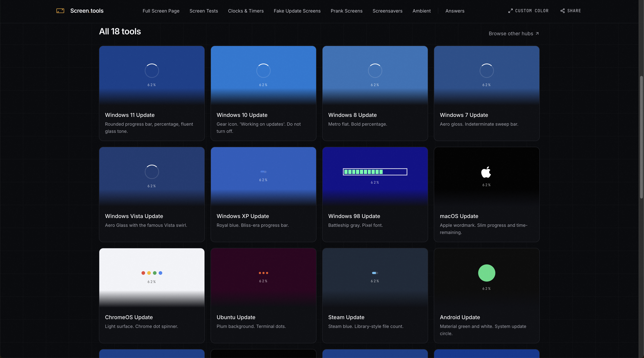This screenshot has width=644, height=358.
Task: Click the spinner in the Windows 11 Update preview
Action: 152,71
